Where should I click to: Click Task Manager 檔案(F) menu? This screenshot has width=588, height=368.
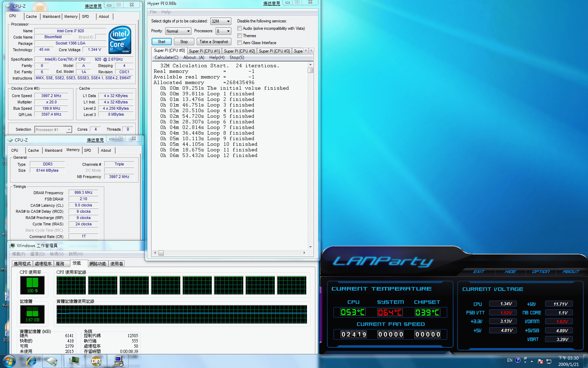[x=19, y=254]
